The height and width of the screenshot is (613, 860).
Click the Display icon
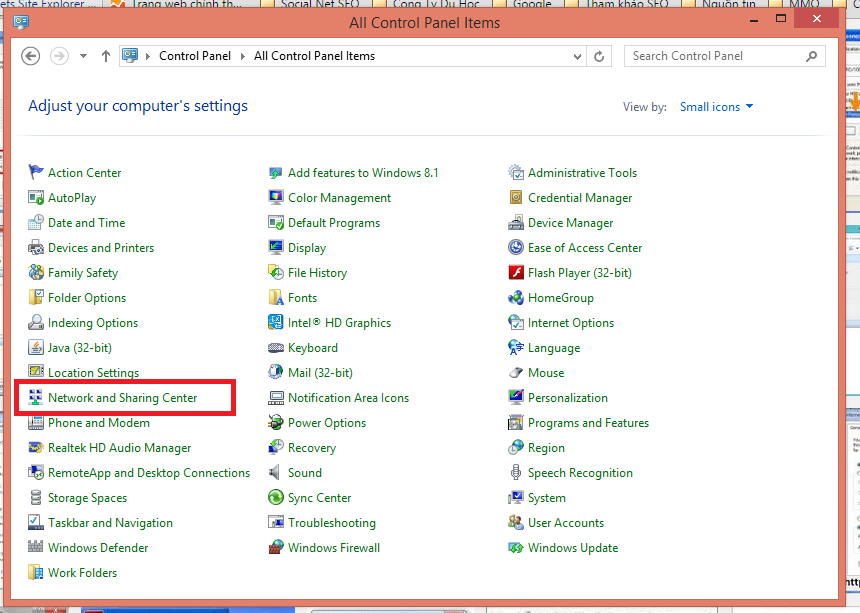[x=276, y=248]
